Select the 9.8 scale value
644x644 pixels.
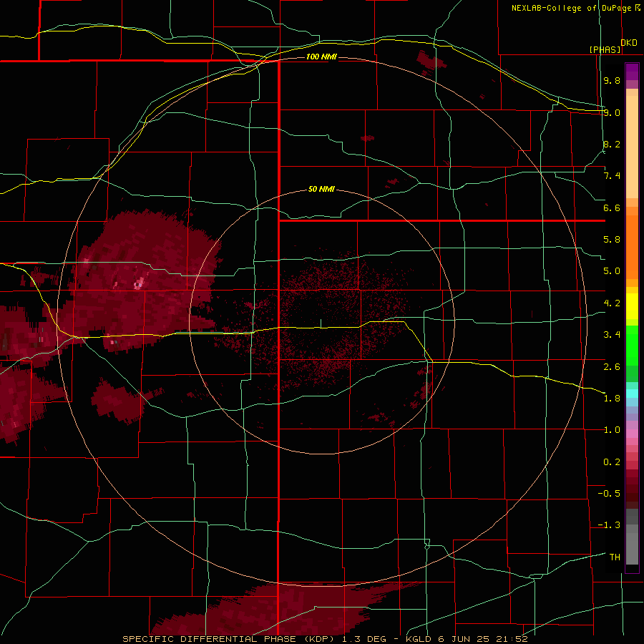click(612, 80)
